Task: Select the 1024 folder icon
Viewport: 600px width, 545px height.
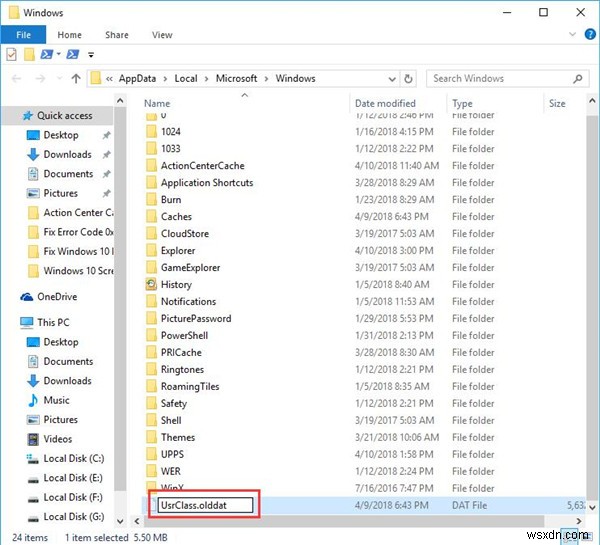Action: (152, 132)
